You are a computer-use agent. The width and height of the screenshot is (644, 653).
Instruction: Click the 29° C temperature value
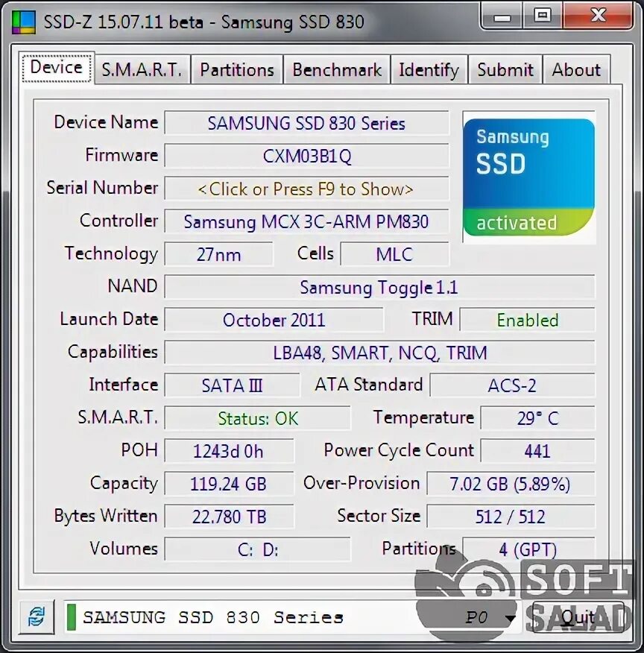[x=537, y=418]
